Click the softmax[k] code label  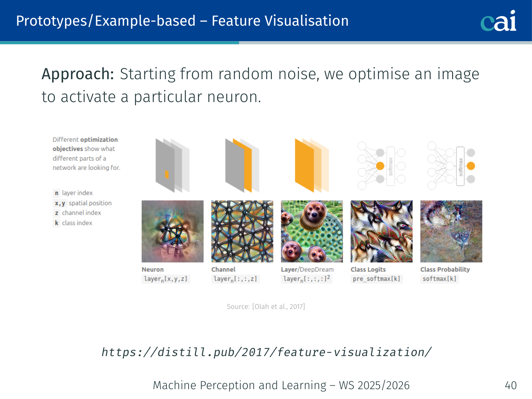click(439, 279)
